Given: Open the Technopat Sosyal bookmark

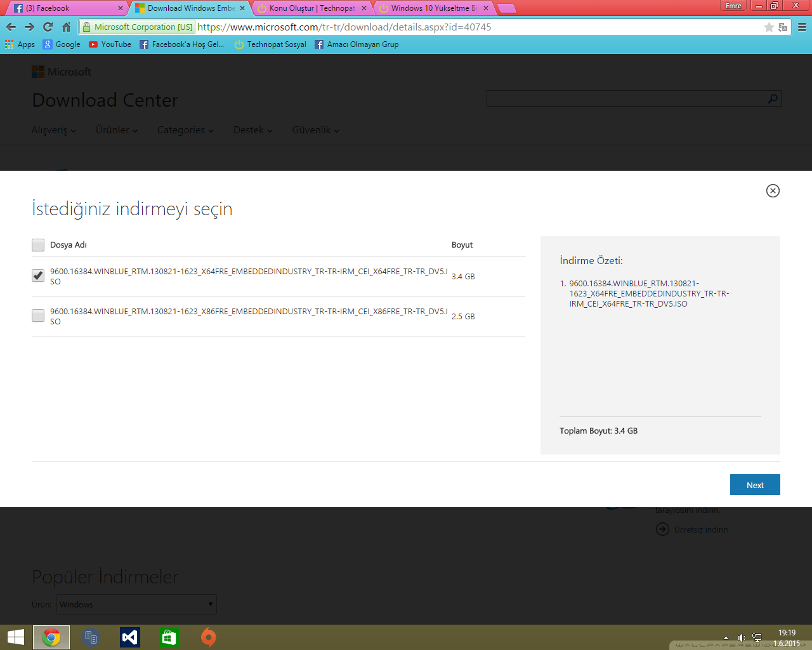Looking at the screenshot, I should point(270,44).
